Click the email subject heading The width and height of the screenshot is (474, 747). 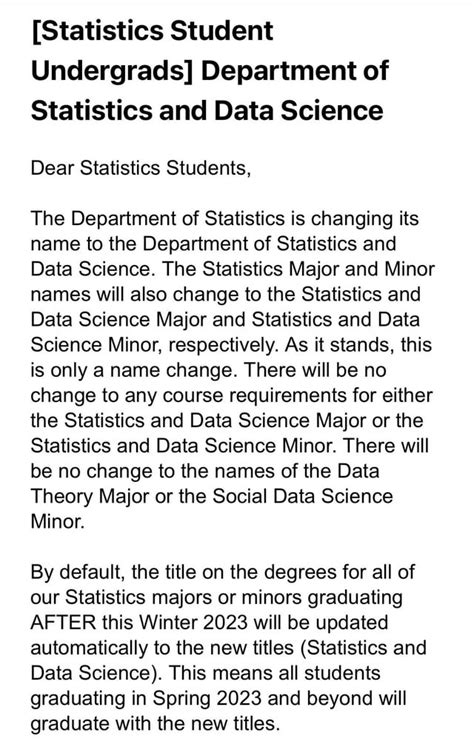pos(210,71)
